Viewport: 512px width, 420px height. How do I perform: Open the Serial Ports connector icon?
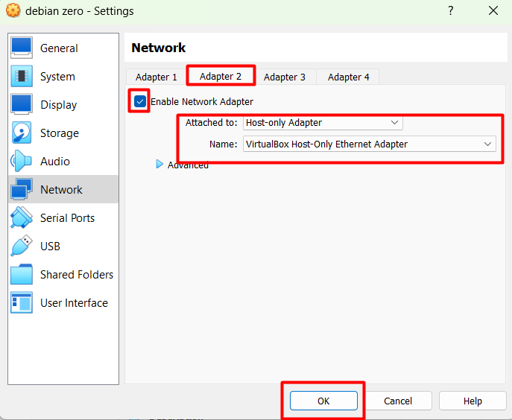[22, 217]
